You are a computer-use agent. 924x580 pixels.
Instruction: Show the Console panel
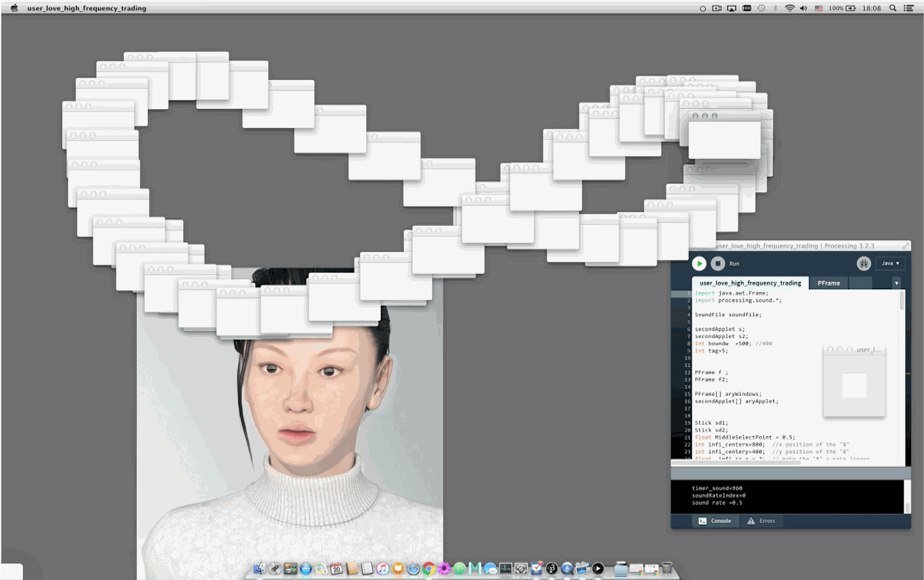715,521
